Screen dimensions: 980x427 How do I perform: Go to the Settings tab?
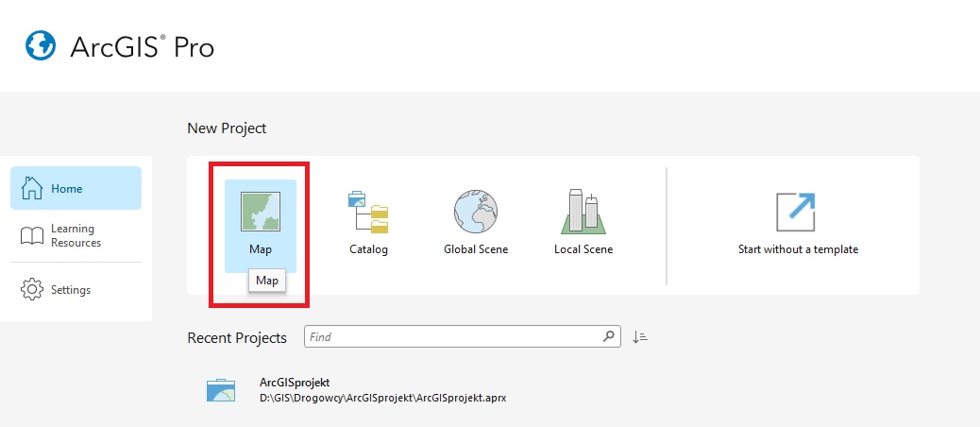click(x=72, y=289)
